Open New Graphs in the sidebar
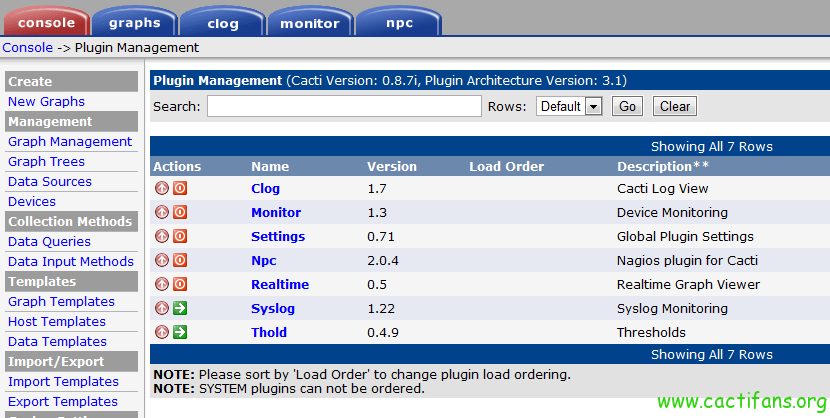Viewport: 830px width, 418px height. [46, 102]
